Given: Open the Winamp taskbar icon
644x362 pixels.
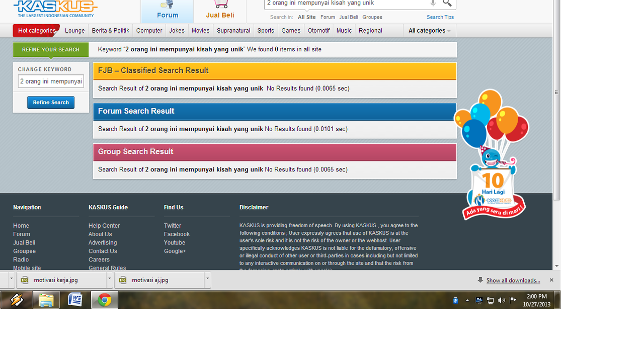Looking at the screenshot, I should point(17,300).
